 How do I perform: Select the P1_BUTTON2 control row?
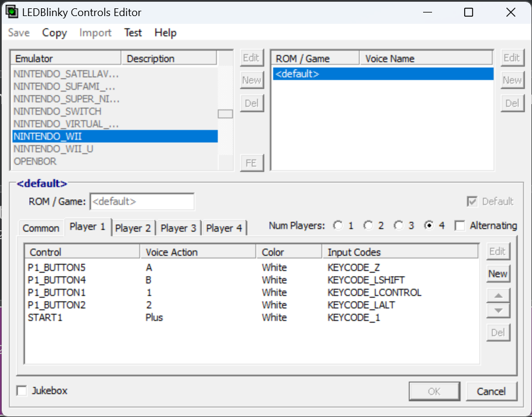(252, 305)
